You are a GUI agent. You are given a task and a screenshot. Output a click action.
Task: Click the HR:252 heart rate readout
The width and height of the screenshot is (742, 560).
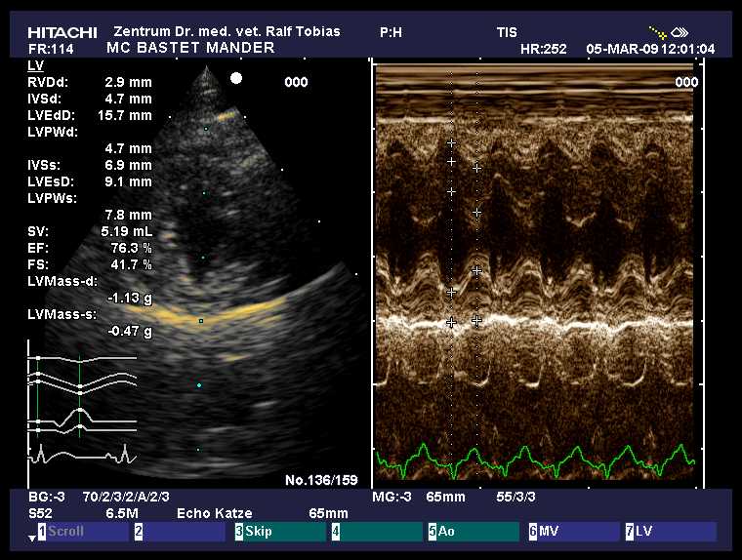(545, 48)
